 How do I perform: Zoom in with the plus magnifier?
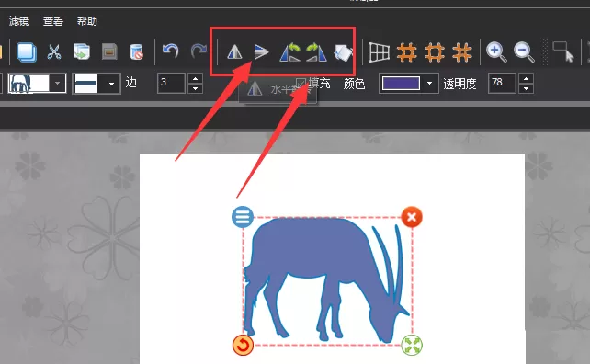coord(496,52)
